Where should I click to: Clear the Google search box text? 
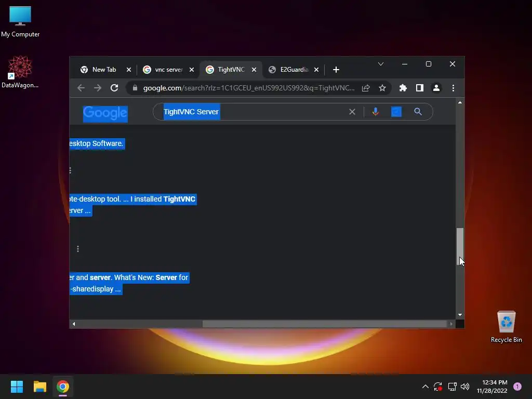(x=352, y=112)
